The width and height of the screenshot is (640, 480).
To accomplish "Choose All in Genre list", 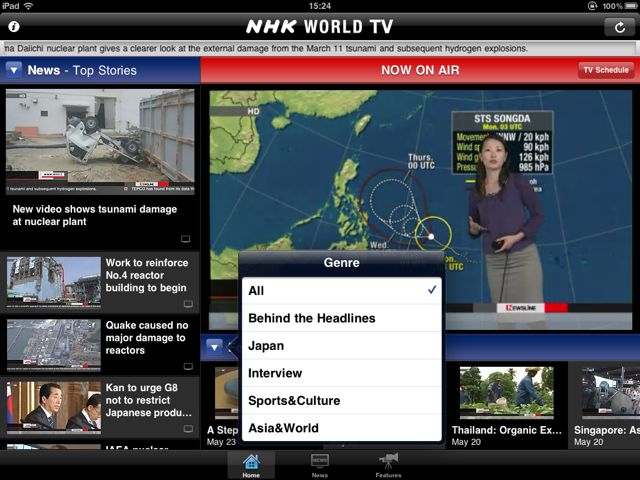I will click(x=342, y=291).
